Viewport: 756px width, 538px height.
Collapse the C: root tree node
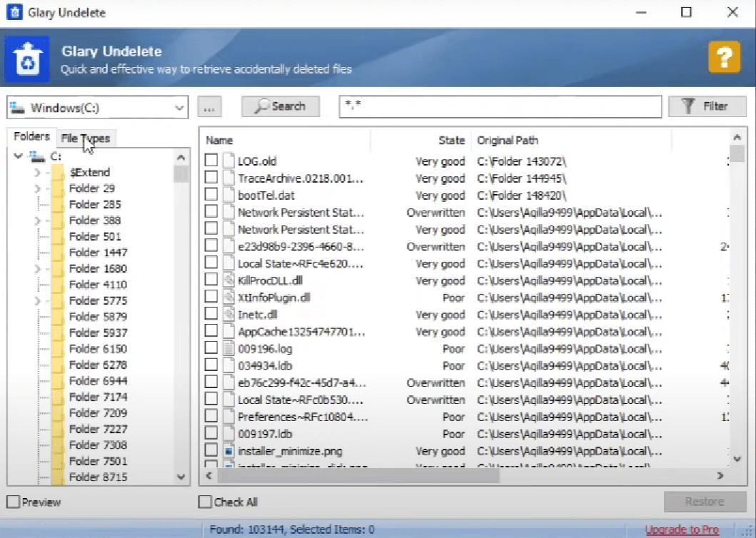(x=19, y=156)
